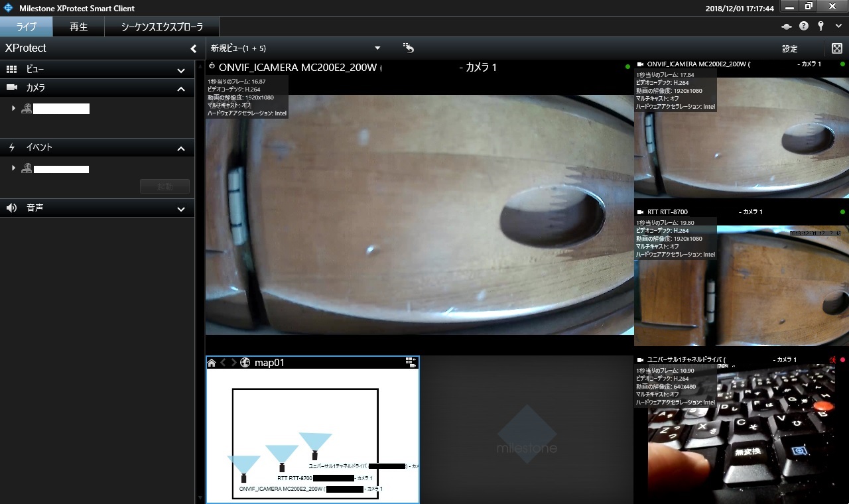Collapse the カメラ section chevron
Screen dimensions: 849x504
181,89
